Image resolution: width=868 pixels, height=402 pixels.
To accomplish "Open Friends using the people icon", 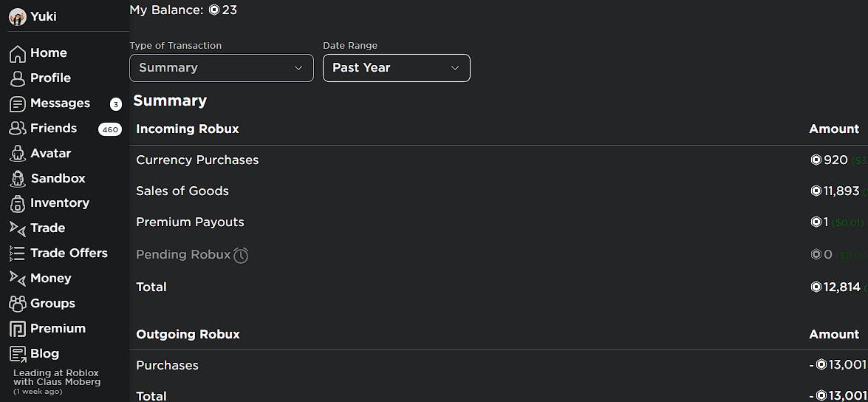I will 18,129.
